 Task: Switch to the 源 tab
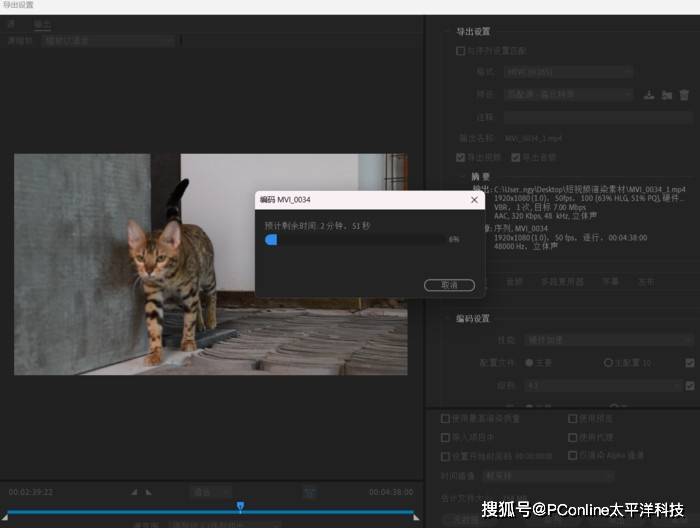click(12, 24)
